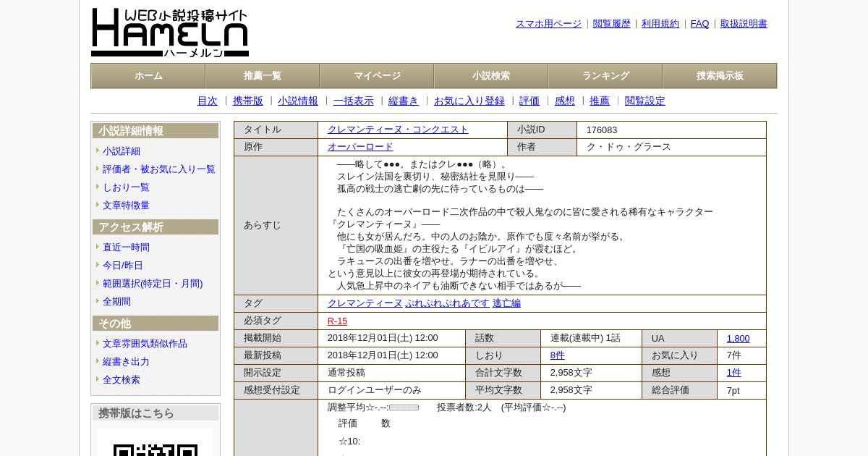Open しおり一覧 in the sidebar

point(126,187)
